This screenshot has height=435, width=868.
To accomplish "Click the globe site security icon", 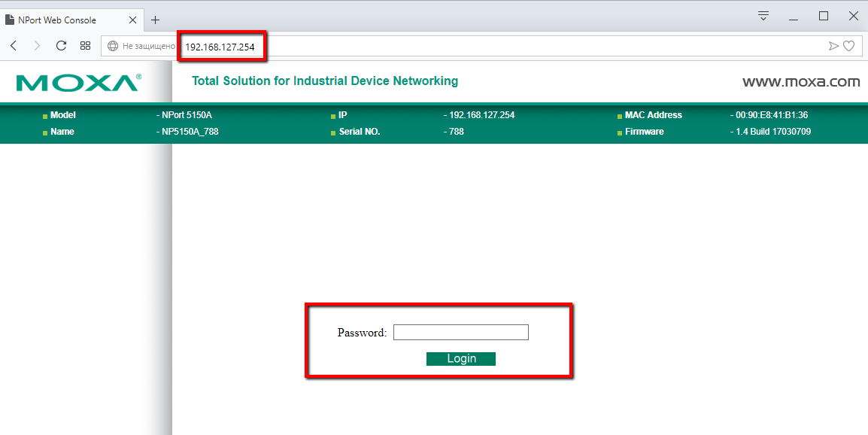I will [113, 46].
